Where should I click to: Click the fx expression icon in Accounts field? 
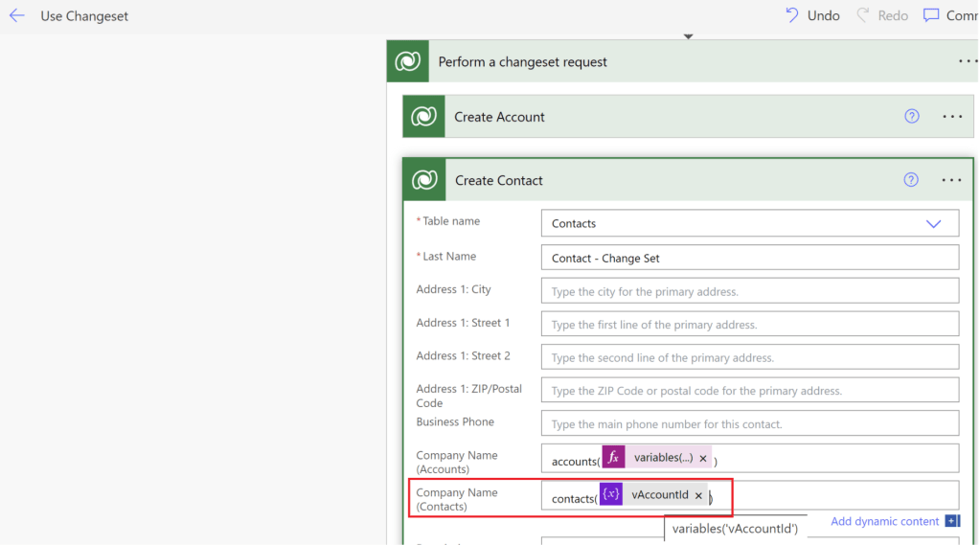pos(613,458)
